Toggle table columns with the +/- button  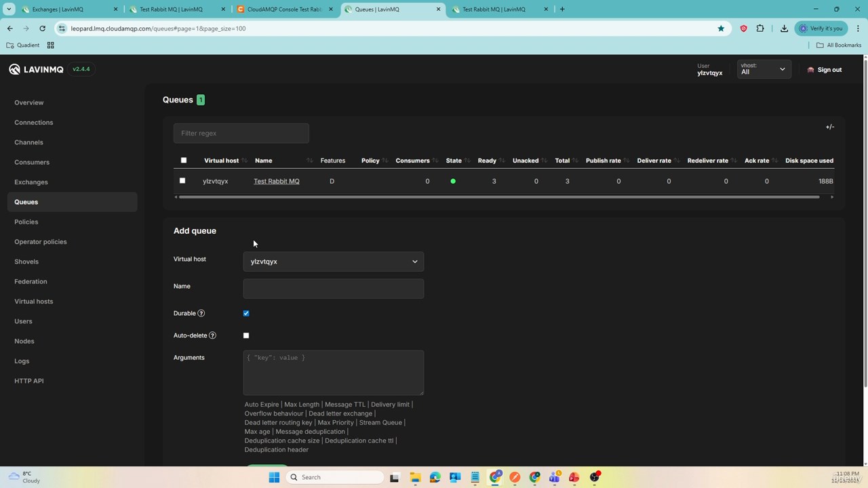[x=829, y=127]
